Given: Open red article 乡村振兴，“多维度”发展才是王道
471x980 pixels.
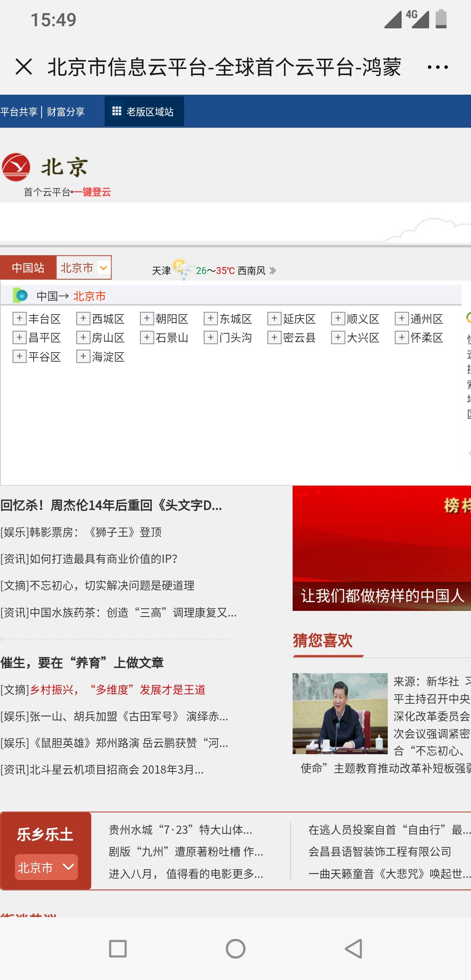Looking at the screenshot, I should coord(117,689).
